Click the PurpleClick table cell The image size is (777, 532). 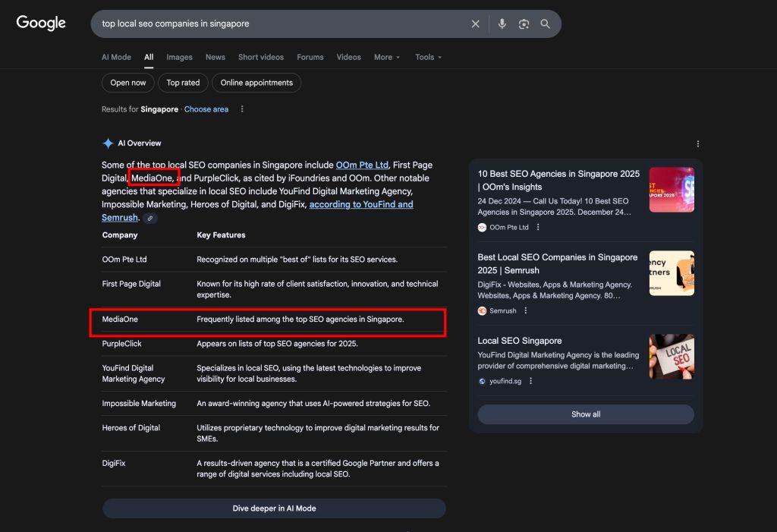121,344
